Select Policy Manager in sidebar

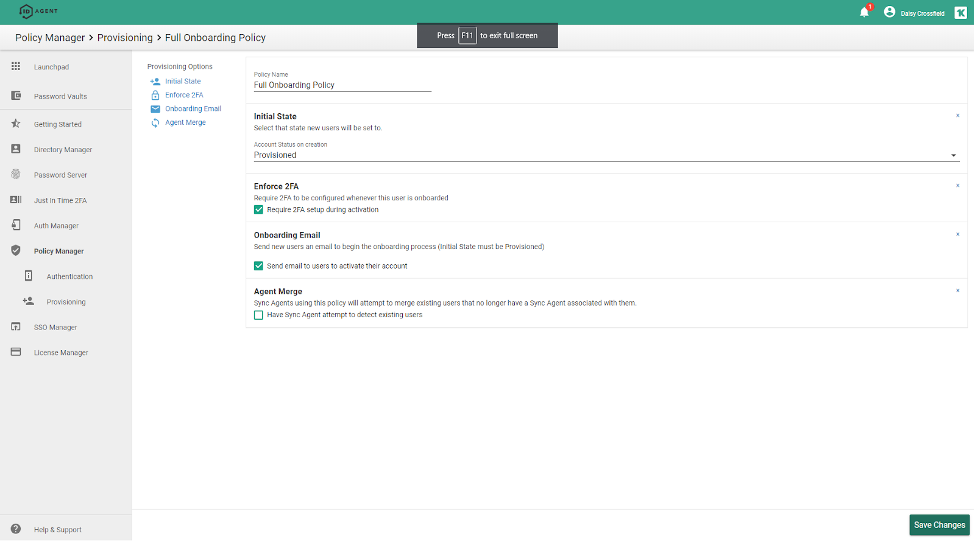59,251
